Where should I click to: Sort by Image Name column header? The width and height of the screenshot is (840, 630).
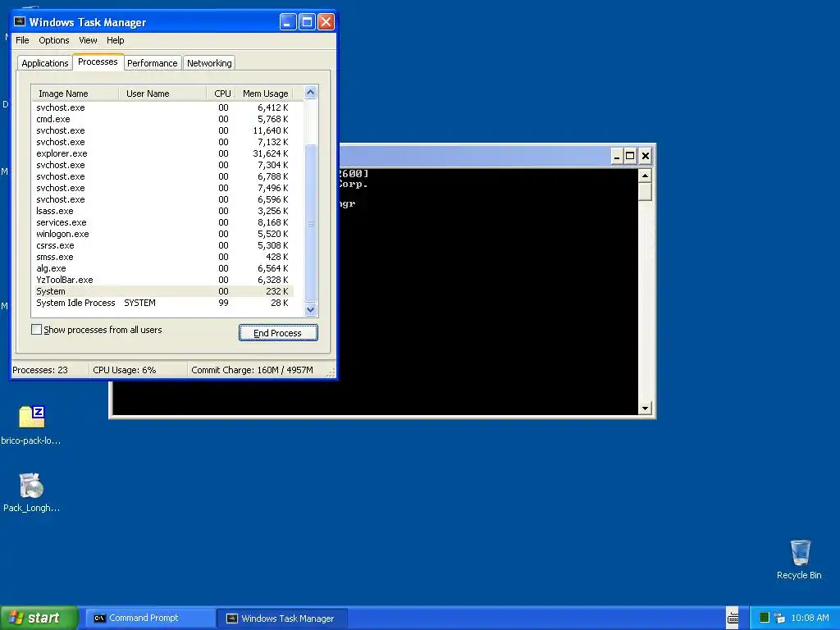[x=75, y=94]
